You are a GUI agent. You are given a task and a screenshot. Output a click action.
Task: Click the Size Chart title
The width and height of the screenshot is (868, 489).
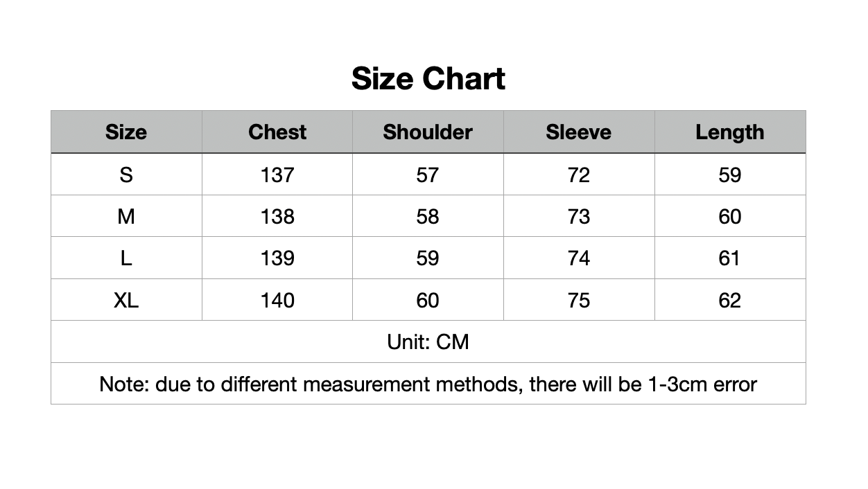tap(428, 78)
